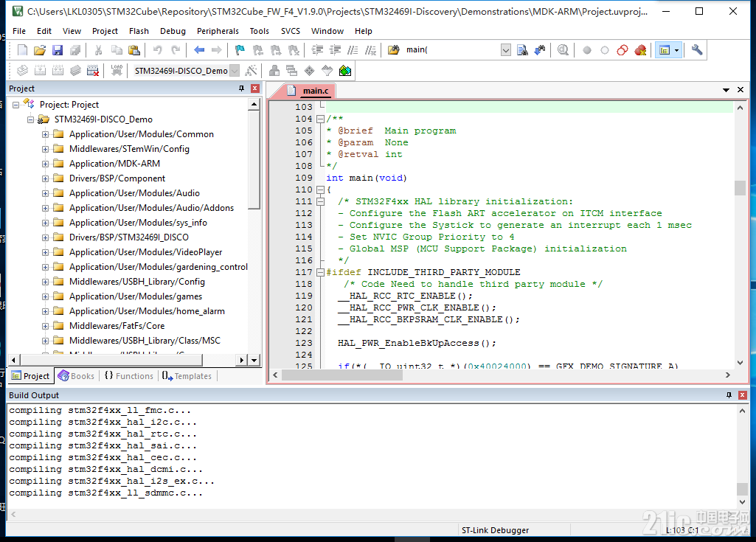Translate the current file
756x542 pixels.
[x=22, y=71]
